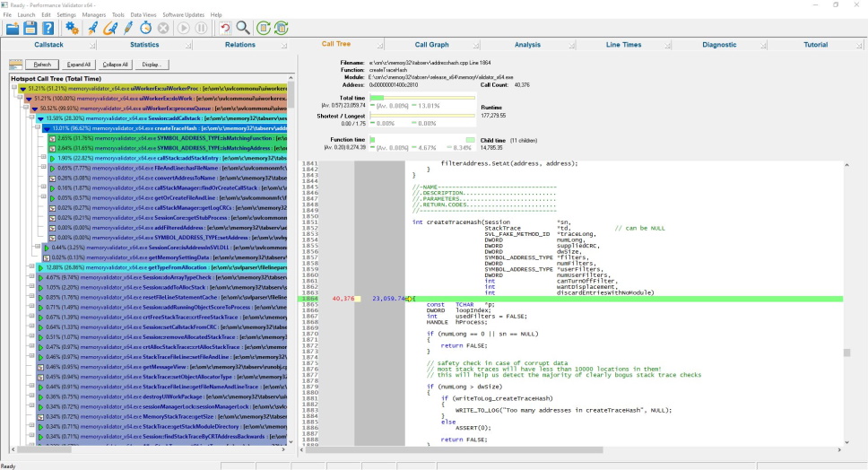Click the Display... button

click(152, 65)
